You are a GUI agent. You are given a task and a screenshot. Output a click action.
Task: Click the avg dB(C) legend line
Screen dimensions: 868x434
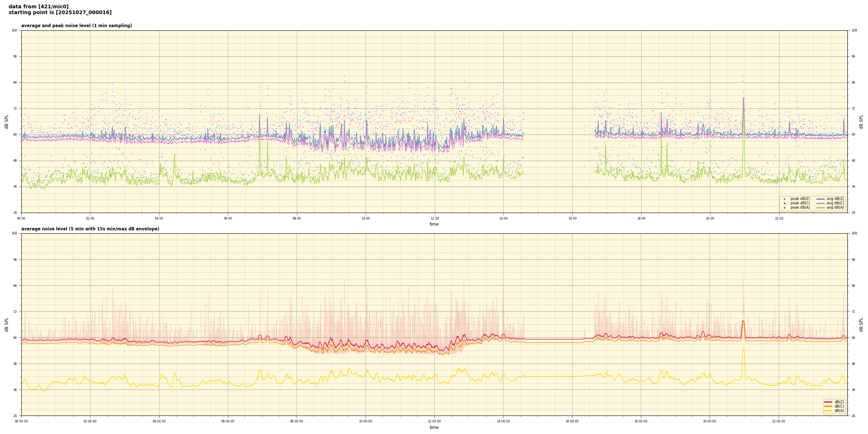click(820, 203)
